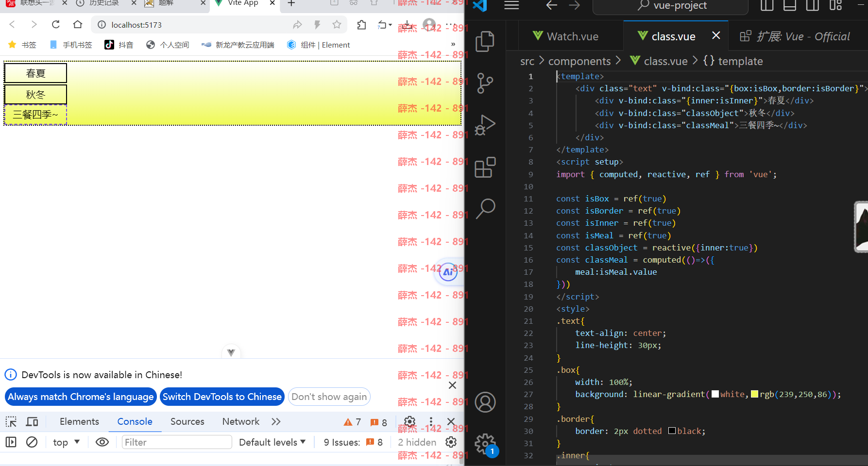
Task: Toggle the VS Code primary side bar layout icon
Action: tap(767, 5)
